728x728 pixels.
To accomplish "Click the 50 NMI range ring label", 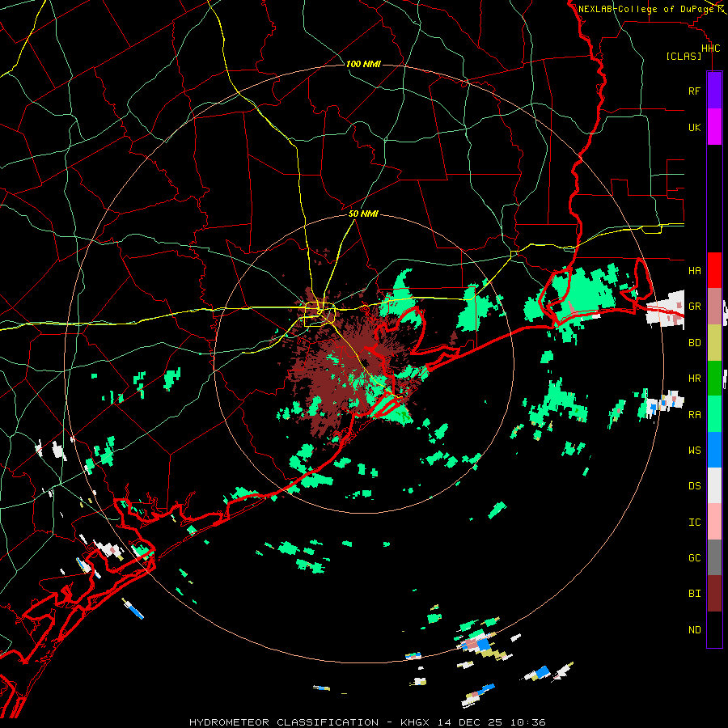I will (363, 214).
